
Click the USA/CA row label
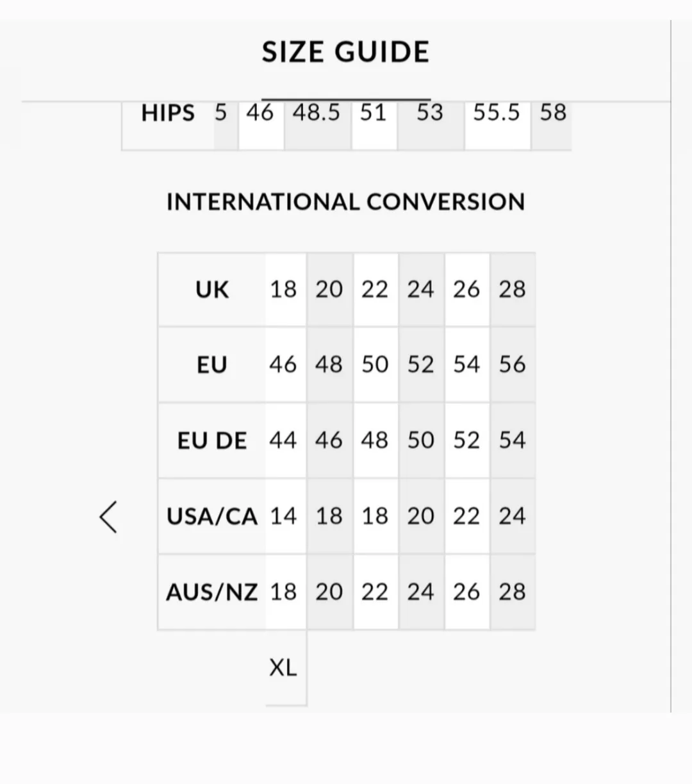point(212,517)
